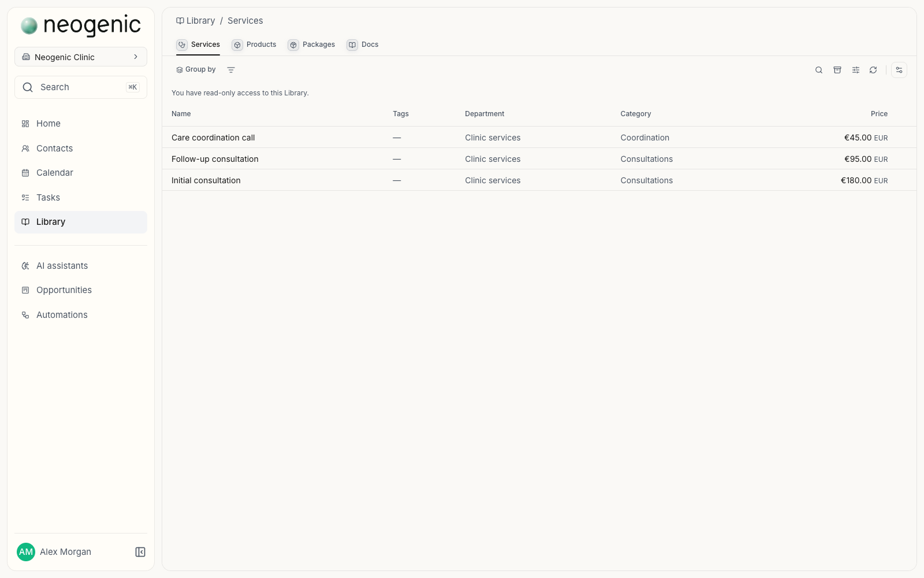Click the refresh icon in toolbar

click(x=873, y=70)
